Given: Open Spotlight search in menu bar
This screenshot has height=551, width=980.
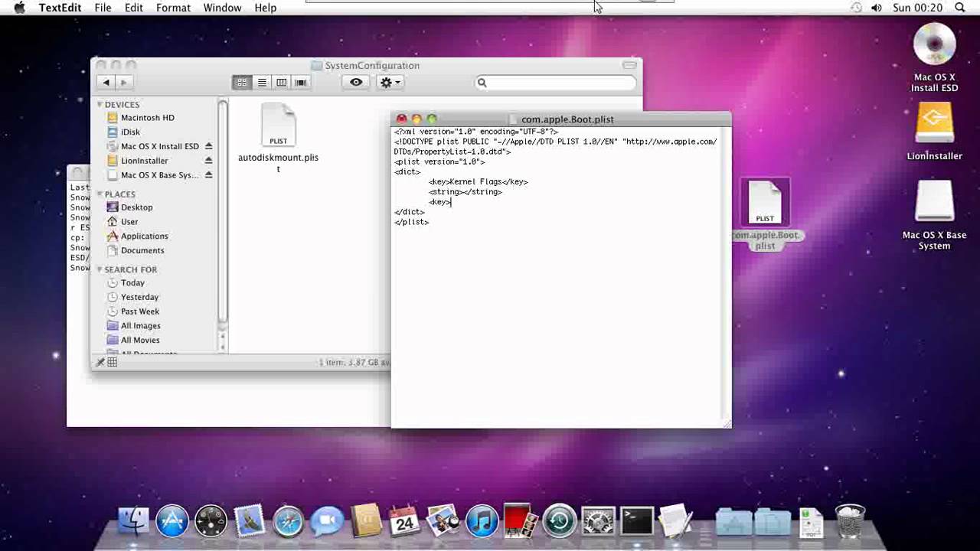Looking at the screenshot, I should pos(960,8).
